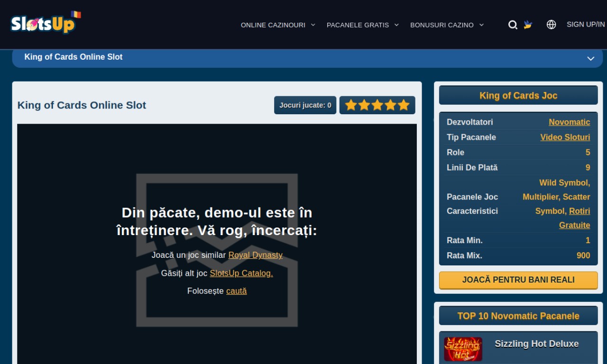Click Sizzling Hot Deluxe title
The height and width of the screenshot is (364, 607).
click(x=537, y=344)
